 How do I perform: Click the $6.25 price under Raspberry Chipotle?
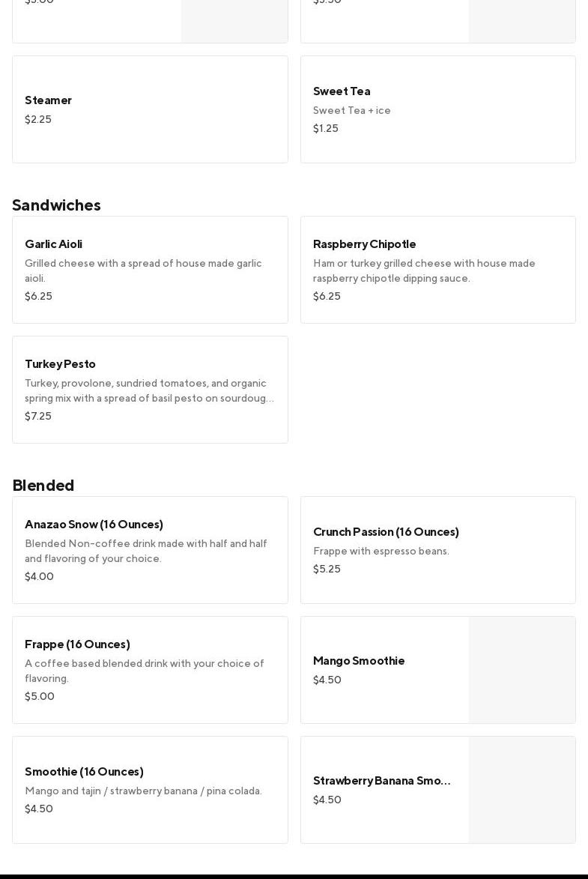(x=327, y=297)
